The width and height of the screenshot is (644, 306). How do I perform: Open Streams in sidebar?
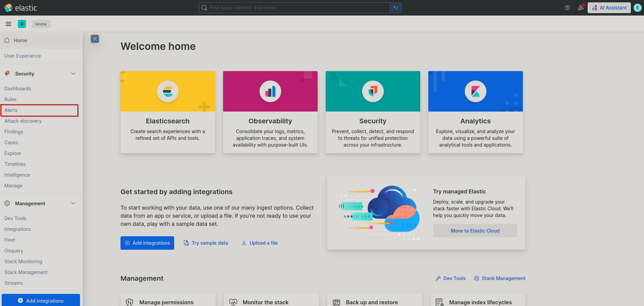coord(14,283)
